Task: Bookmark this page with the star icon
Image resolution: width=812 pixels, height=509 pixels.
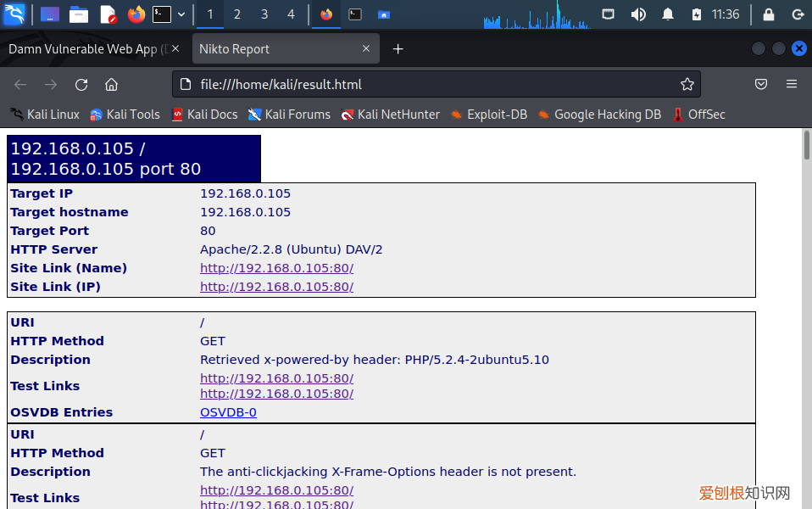Action: [687, 84]
